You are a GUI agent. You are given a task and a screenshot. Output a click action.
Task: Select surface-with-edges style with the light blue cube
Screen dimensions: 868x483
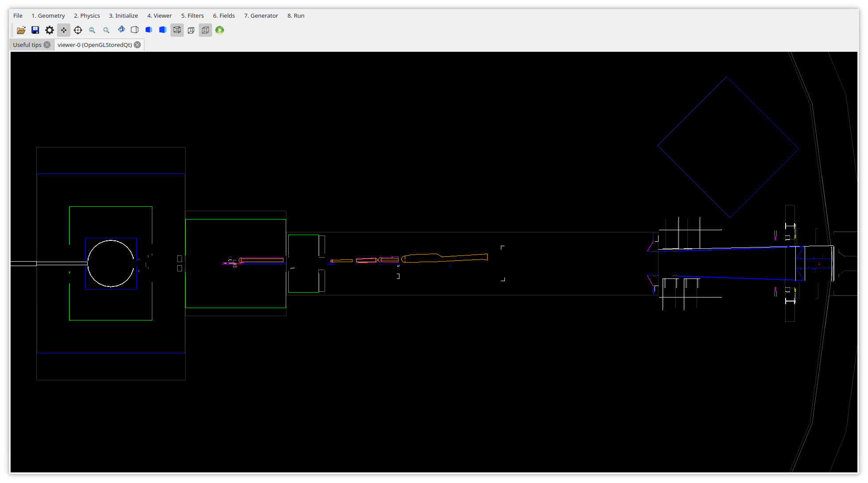[163, 30]
